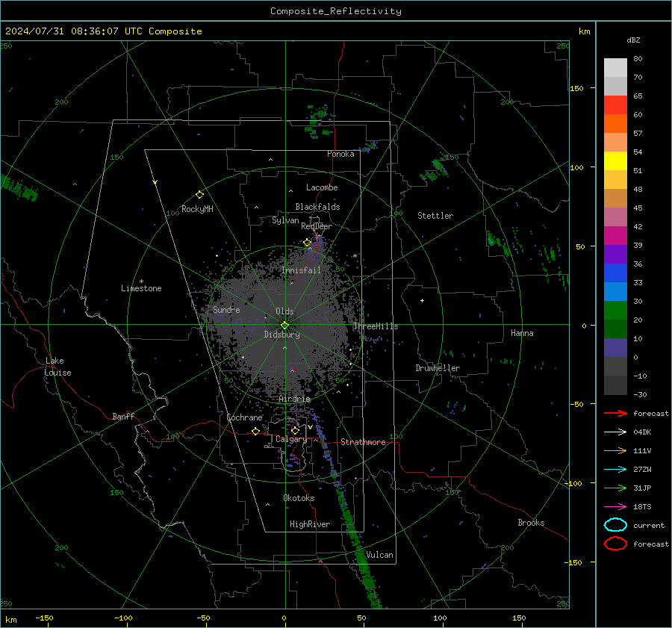Click the Olds city label
The height and width of the screenshot is (628, 672).
284,311
